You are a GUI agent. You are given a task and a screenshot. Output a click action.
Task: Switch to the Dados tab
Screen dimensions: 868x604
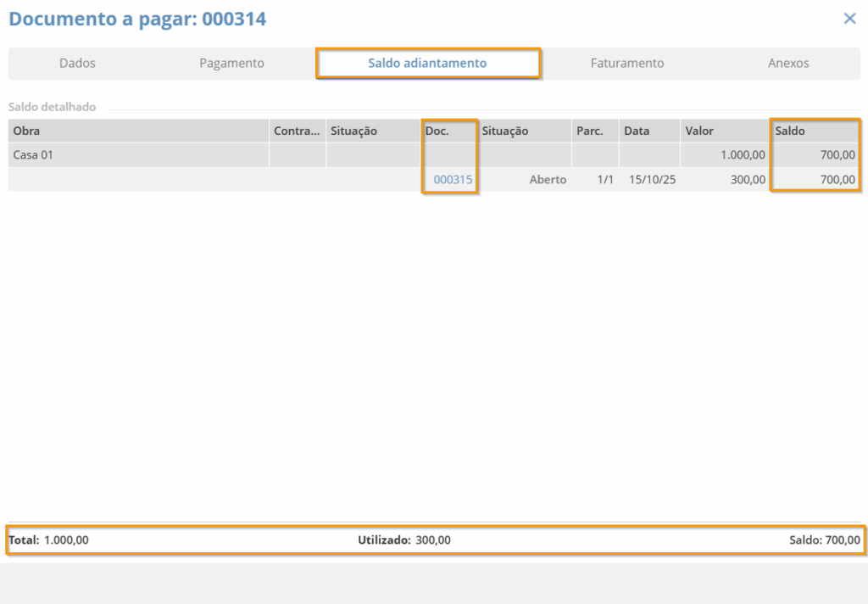point(77,63)
